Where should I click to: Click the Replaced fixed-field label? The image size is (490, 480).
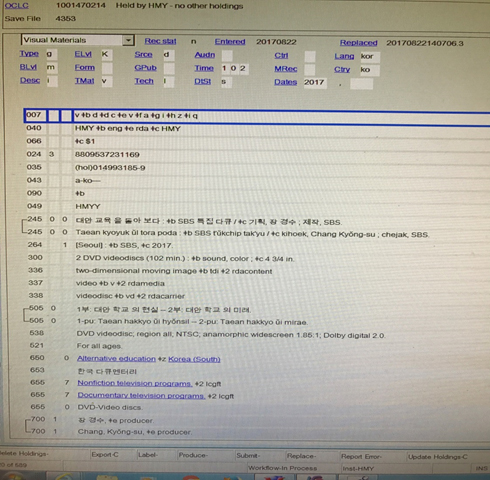358,43
